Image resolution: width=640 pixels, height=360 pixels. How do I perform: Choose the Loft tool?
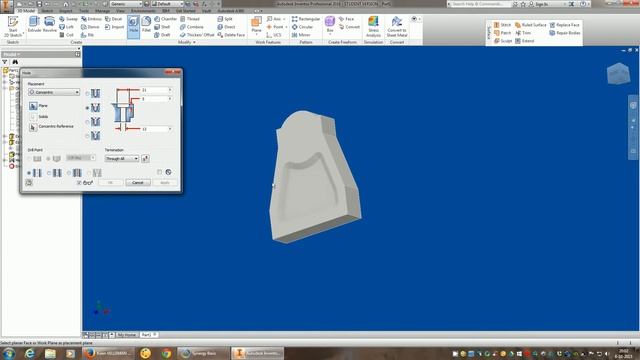point(67,27)
